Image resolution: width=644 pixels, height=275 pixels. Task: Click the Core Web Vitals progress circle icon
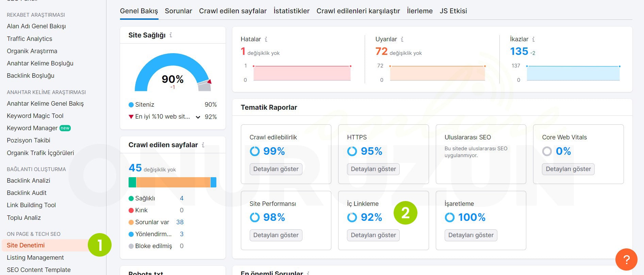click(547, 151)
